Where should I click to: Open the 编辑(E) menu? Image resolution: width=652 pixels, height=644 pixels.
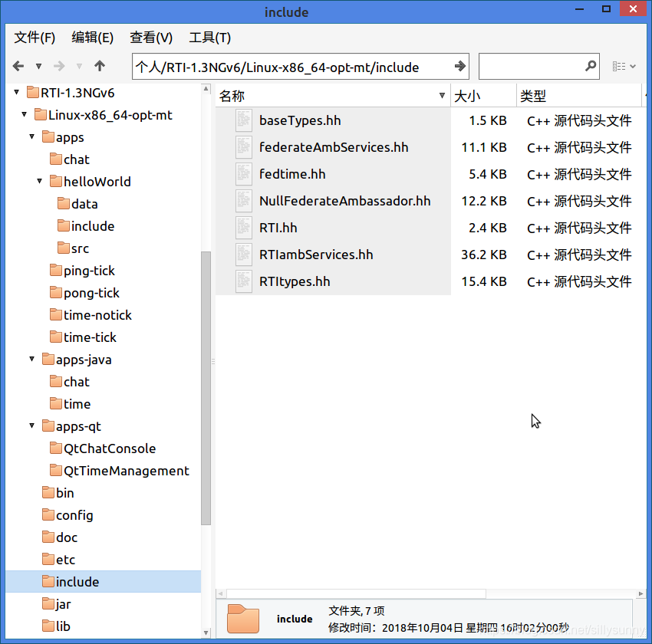[92, 38]
